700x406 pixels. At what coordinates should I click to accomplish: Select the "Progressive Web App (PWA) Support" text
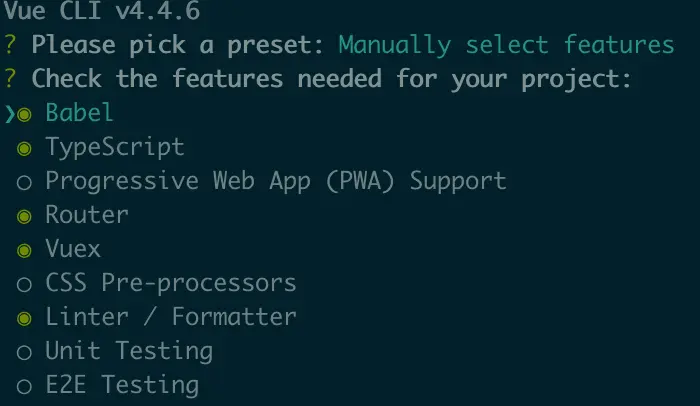click(x=276, y=181)
